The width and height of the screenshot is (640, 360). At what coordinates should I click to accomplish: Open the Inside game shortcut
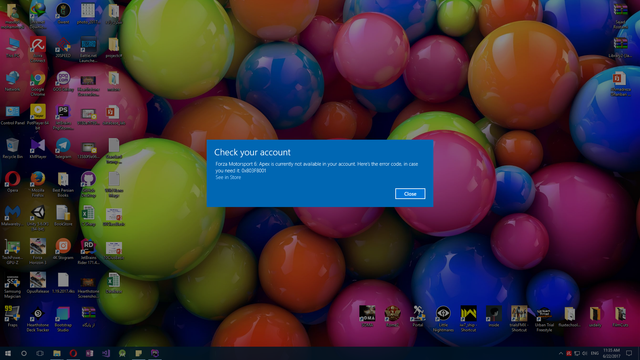point(493,316)
